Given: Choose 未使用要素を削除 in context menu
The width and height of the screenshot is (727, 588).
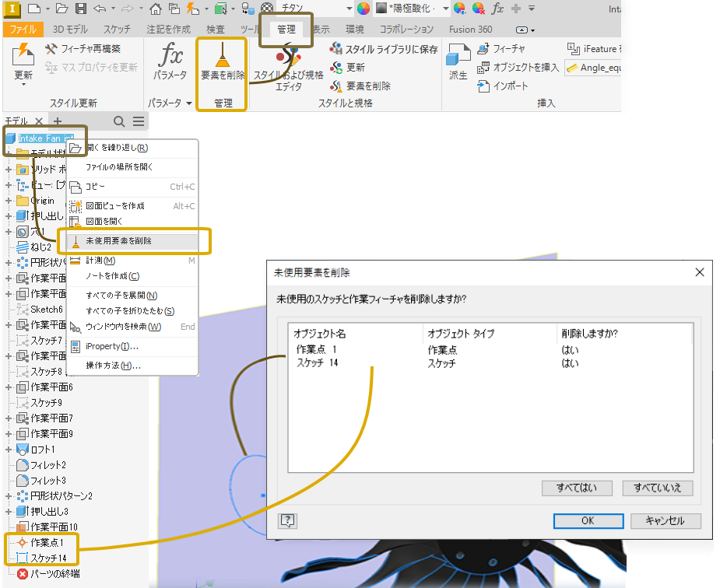Looking at the screenshot, I should (132, 241).
